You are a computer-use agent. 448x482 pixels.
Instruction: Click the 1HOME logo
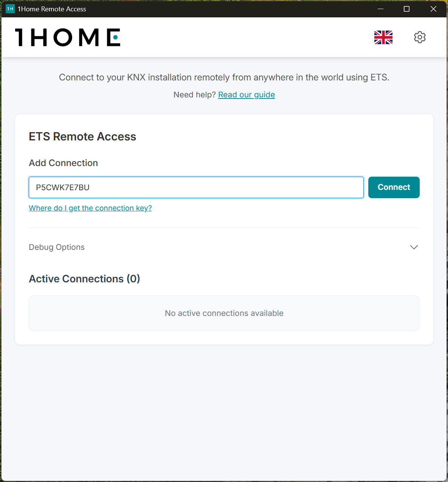coord(67,37)
